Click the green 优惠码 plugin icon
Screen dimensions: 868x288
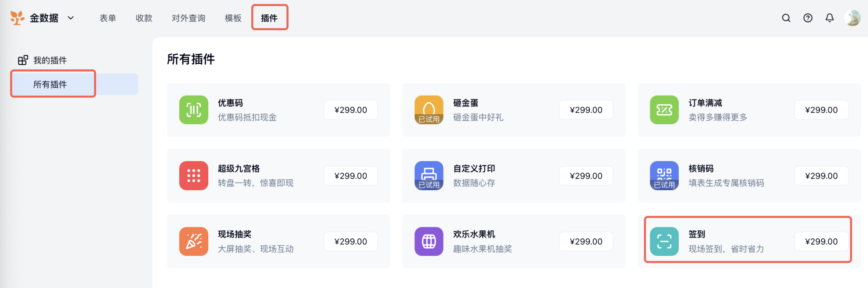click(194, 110)
